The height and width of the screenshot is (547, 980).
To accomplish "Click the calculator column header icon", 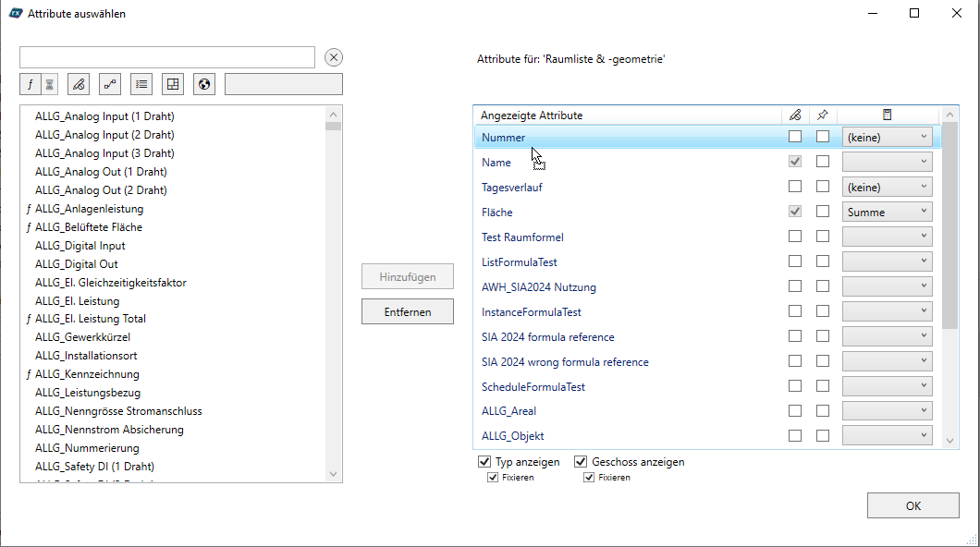I will (886, 115).
